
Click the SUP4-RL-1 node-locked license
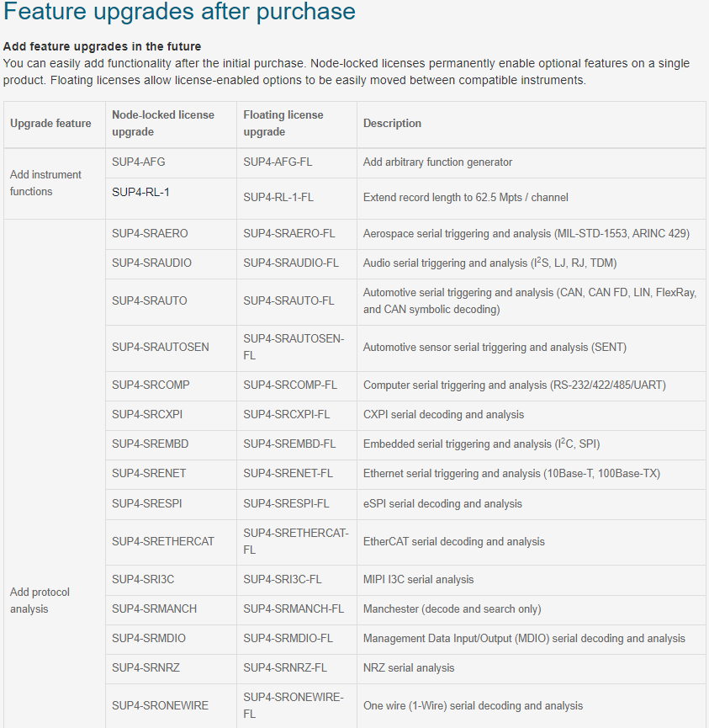(140, 192)
